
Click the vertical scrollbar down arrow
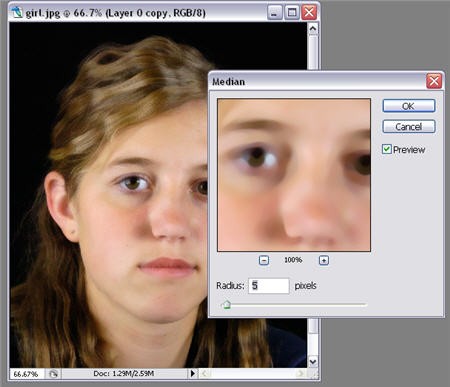click(x=313, y=361)
